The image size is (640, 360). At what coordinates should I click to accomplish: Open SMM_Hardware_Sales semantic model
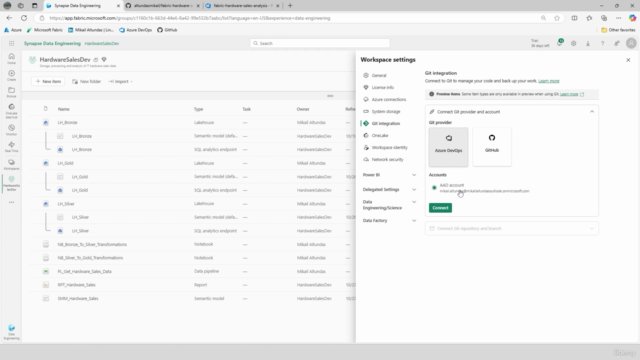click(78, 298)
